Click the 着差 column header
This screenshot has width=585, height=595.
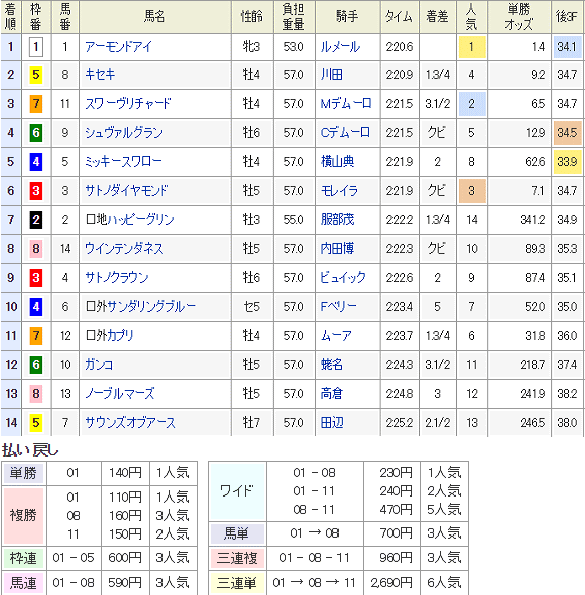point(437,17)
